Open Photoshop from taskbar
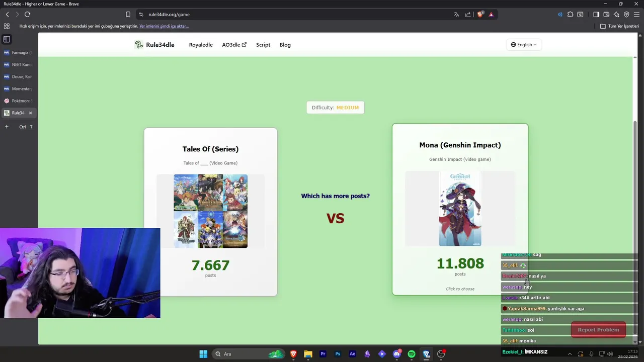Viewport: 644px width, 362px height. click(x=338, y=354)
